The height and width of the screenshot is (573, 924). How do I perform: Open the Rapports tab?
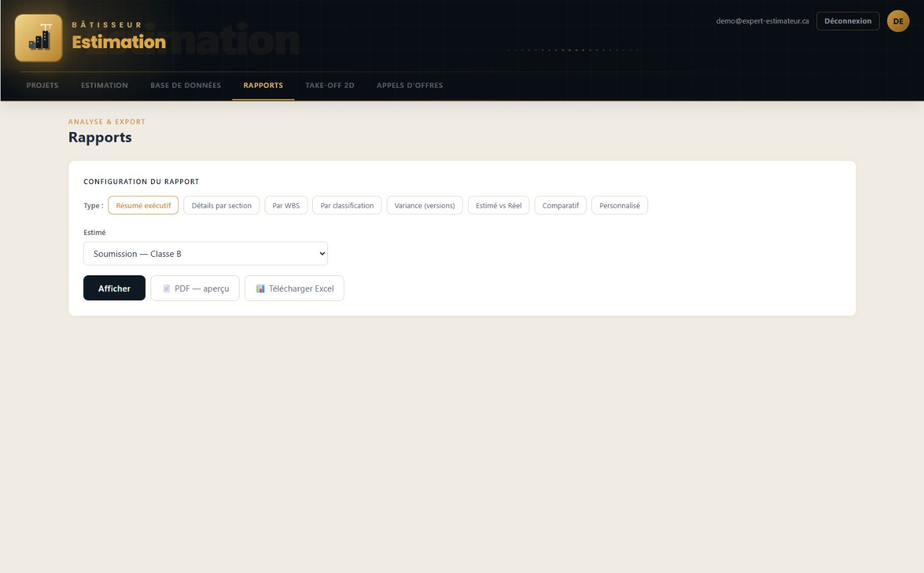point(263,85)
